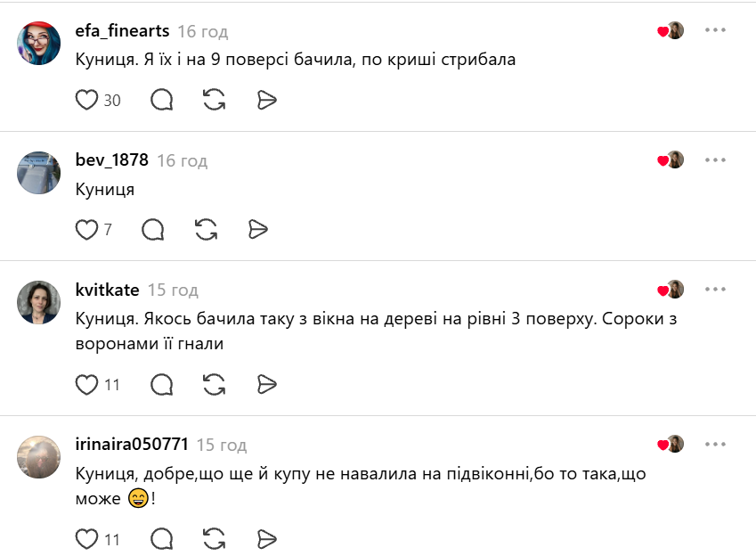The height and width of the screenshot is (556, 756).
Task: Share bev_1878's comment via send icon
Action: [258, 229]
